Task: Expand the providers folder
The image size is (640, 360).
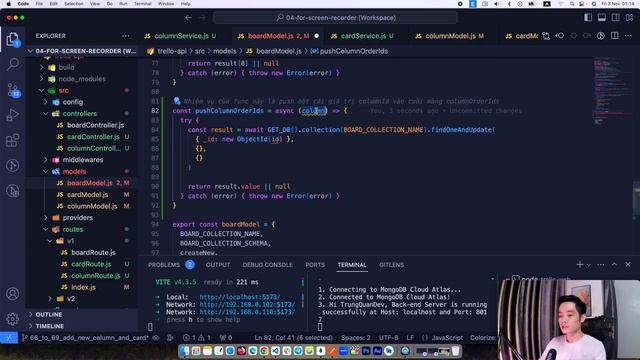Action: coord(45,218)
